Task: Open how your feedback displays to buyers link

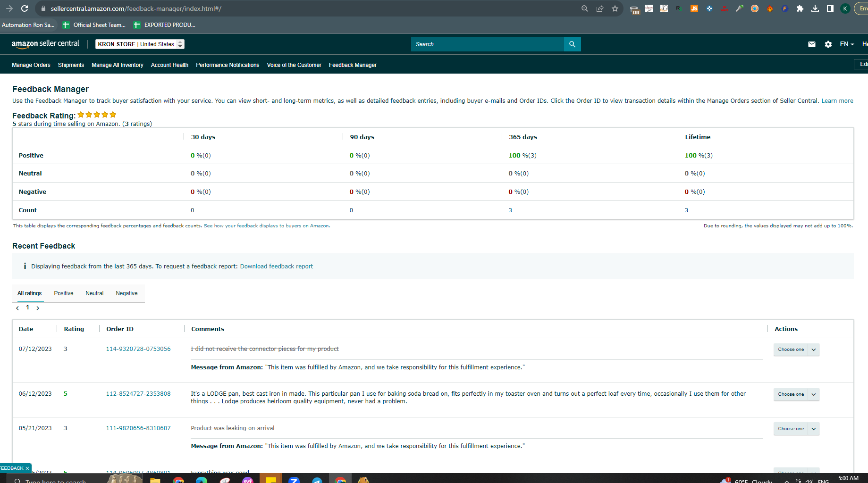Action: 267,226
